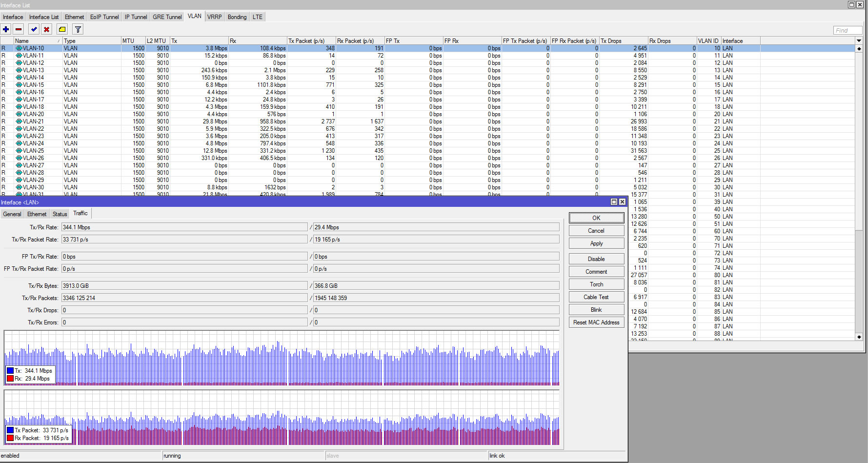Click the blue Tx legend swatch
This screenshot has width=868, height=463.
[x=10, y=371]
